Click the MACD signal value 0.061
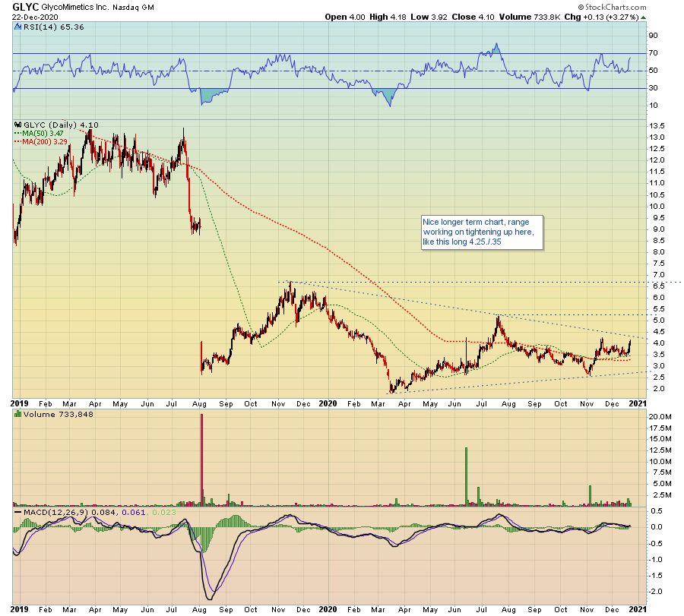The height and width of the screenshot is (616, 684). [x=134, y=512]
